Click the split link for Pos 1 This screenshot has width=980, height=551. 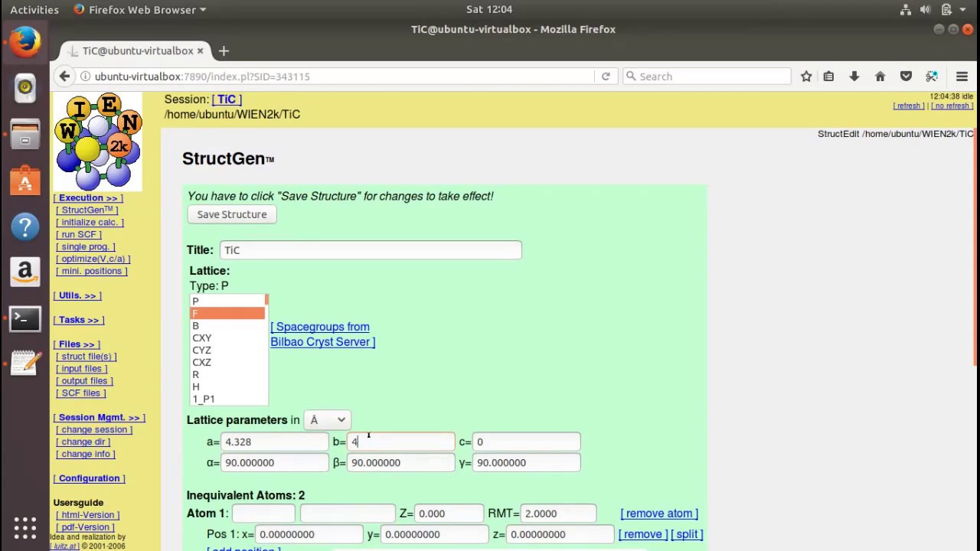pyautogui.click(x=687, y=534)
